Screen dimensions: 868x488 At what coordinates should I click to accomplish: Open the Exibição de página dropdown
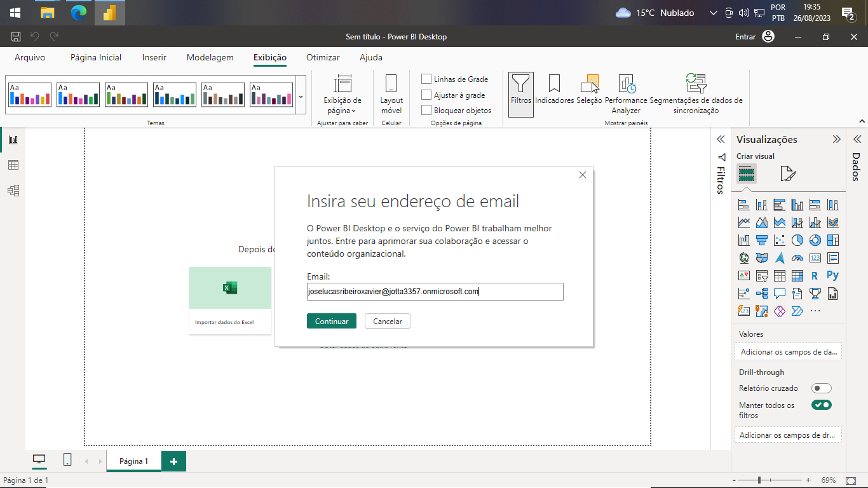(x=342, y=94)
